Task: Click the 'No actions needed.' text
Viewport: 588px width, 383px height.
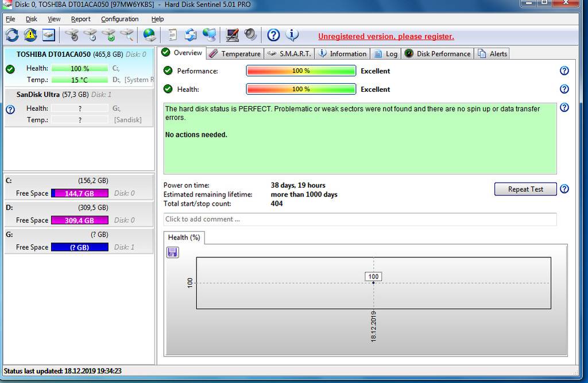Action: pyautogui.click(x=196, y=135)
